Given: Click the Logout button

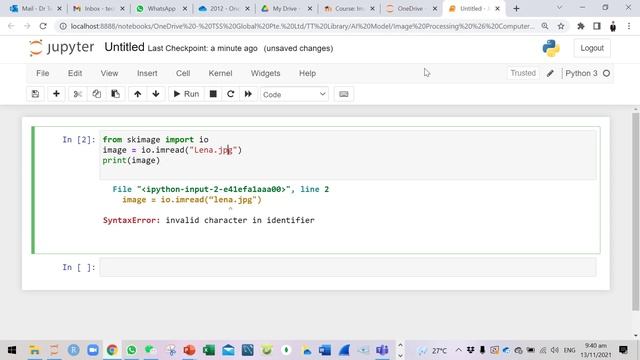Looking at the screenshot, I should [x=592, y=48].
